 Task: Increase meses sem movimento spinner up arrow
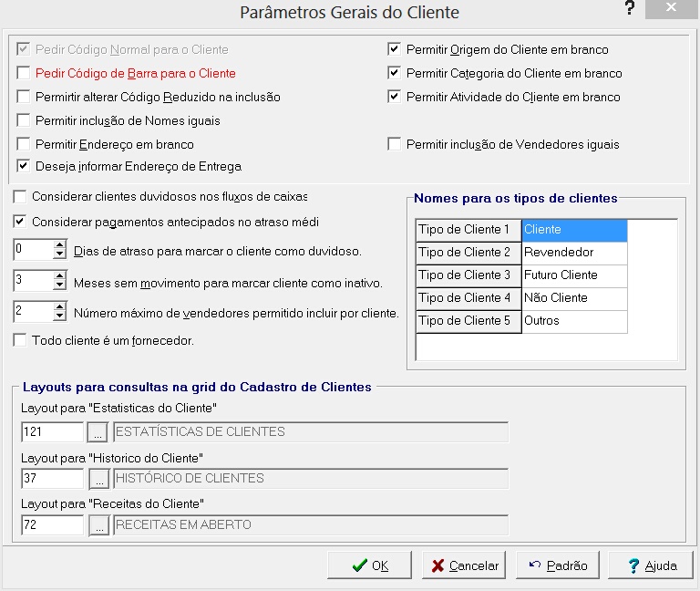click(59, 275)
